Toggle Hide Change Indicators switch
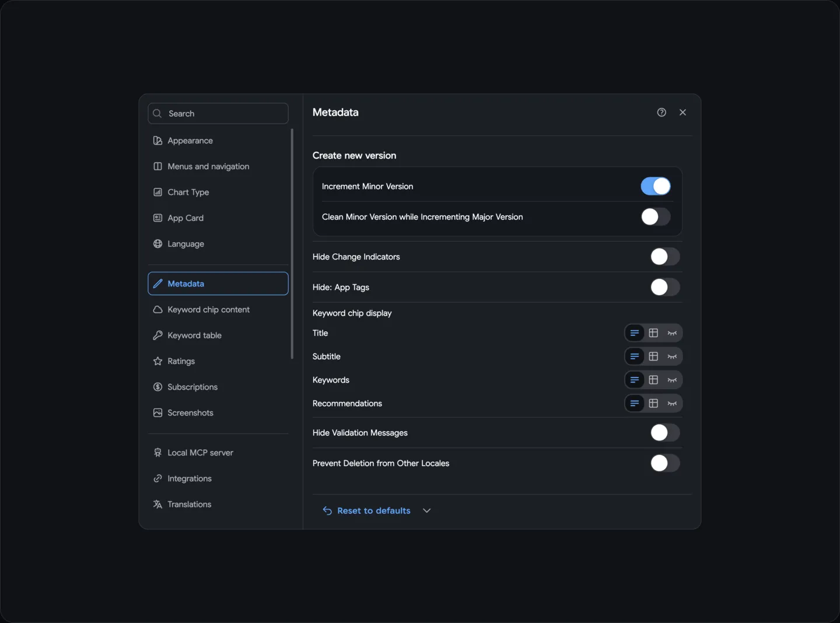Screen dimensions: 840x623 pos(665,257)
